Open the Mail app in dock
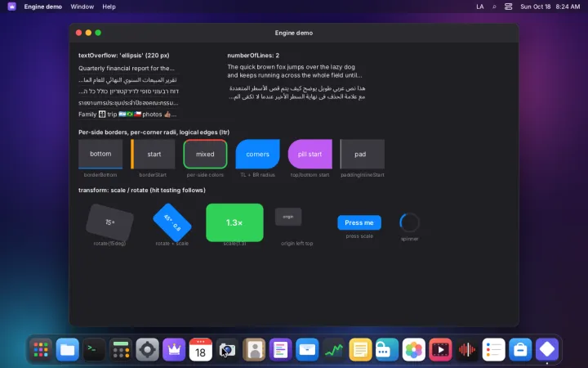The height and width of the screenshot is (368, 588). (x=307, y=350)
